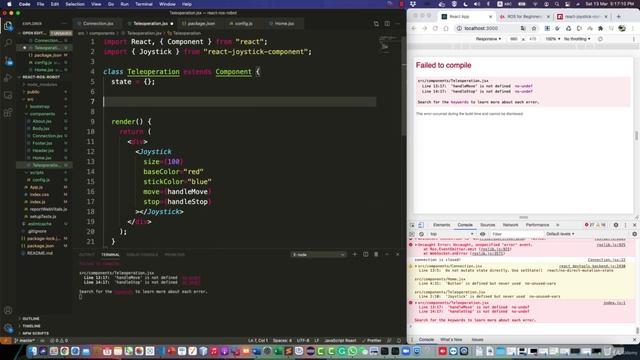Switch to the package.json editor tab
640x360 pixels.
point(201,24)
